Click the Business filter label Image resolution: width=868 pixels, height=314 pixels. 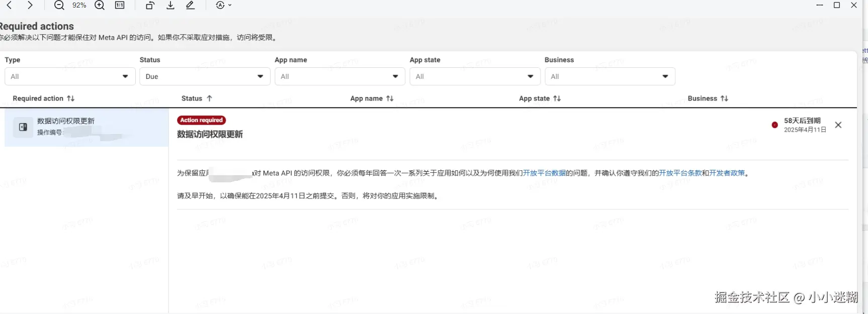[x=559, y=60]
